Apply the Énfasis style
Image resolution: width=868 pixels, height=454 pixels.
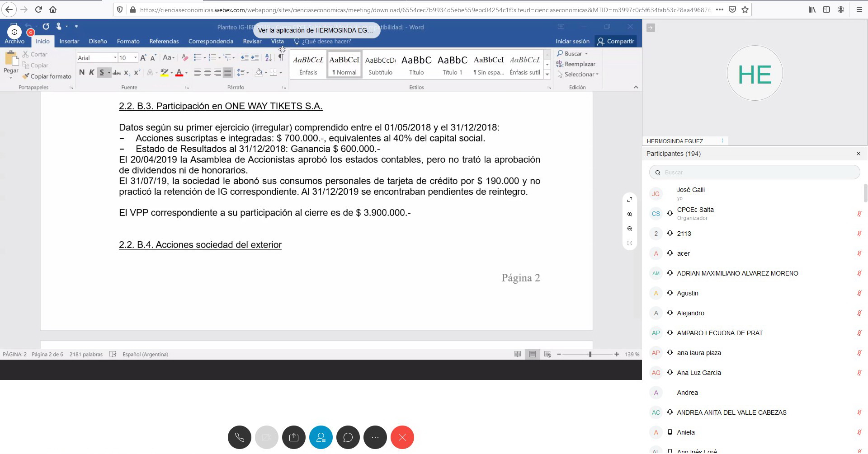click(308, 65)
